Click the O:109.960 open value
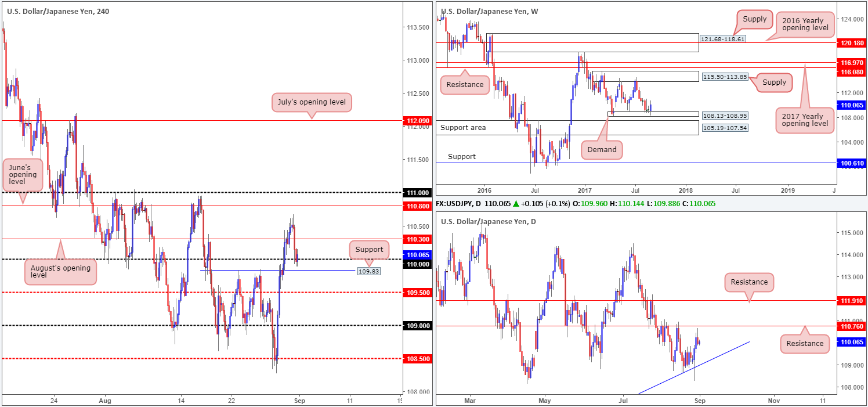The image size is (868, 407). pos(589,205)
